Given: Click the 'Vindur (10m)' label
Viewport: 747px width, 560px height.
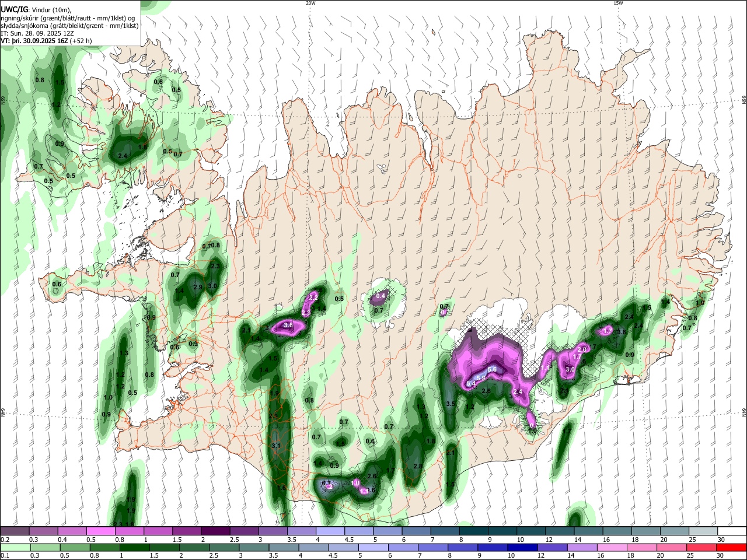Looking at the screenshot, I should 51,10.
